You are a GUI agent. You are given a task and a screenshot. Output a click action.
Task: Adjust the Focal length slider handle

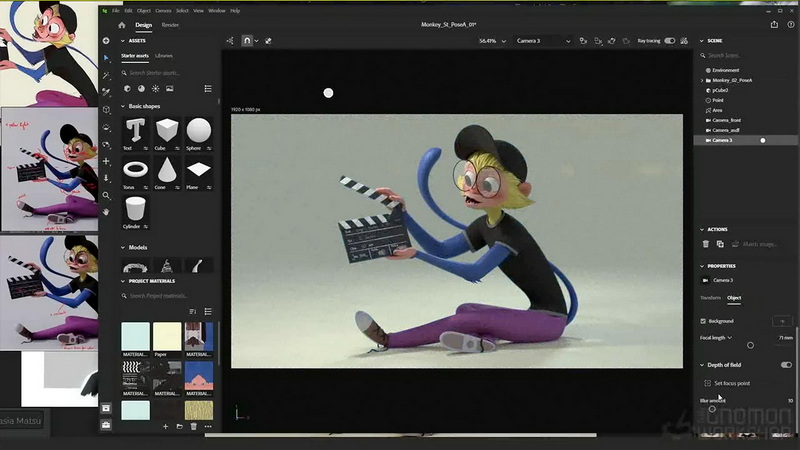coord(750,345)
